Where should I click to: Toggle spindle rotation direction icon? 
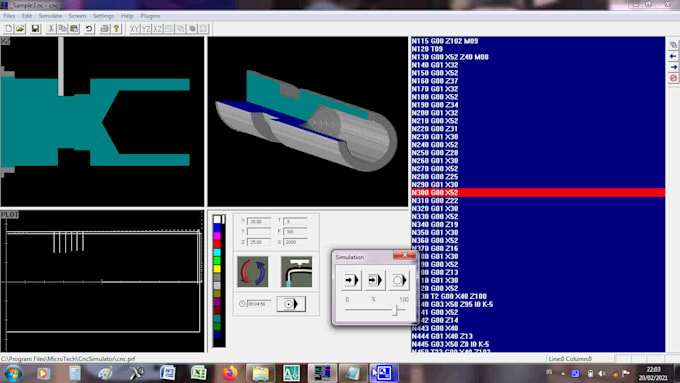tap(252, 272)
